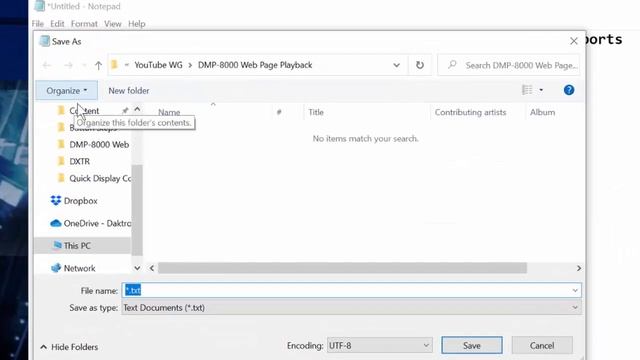Click the This PC computer icon

[x=57, y=245]
